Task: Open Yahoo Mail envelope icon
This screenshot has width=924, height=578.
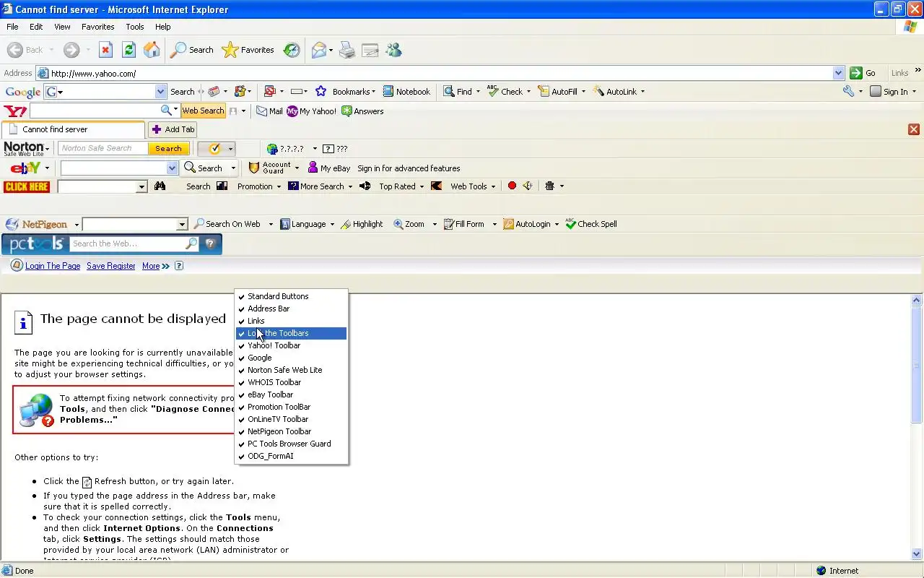Action: pos(262,111)
